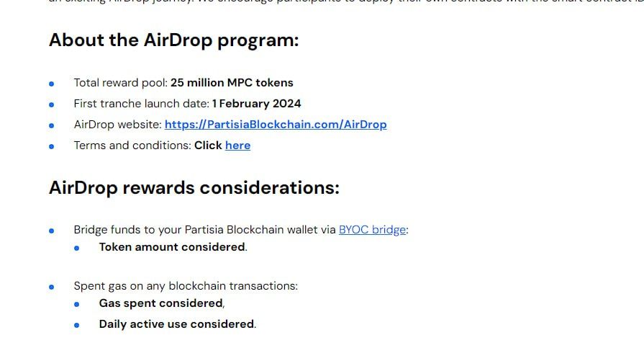Image resolution: width=644 pixels, height=348 pixels.
Task: Open the PartisiaBlockchain.com/AirDrop website link
Action: coord(276,125)
